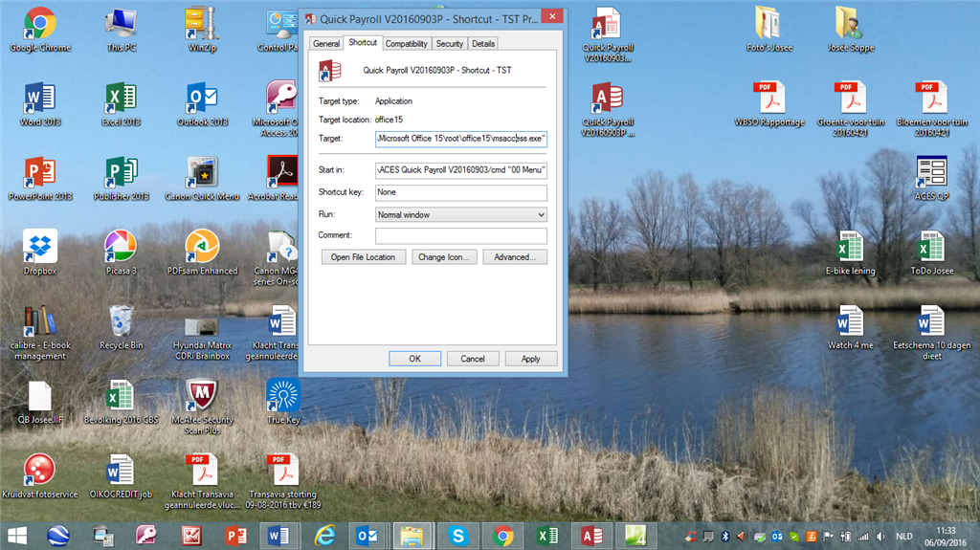Select Klacht Transavia geannuleerde PDF icon
This screenshot has height=550, width=980.
point(202,481)
